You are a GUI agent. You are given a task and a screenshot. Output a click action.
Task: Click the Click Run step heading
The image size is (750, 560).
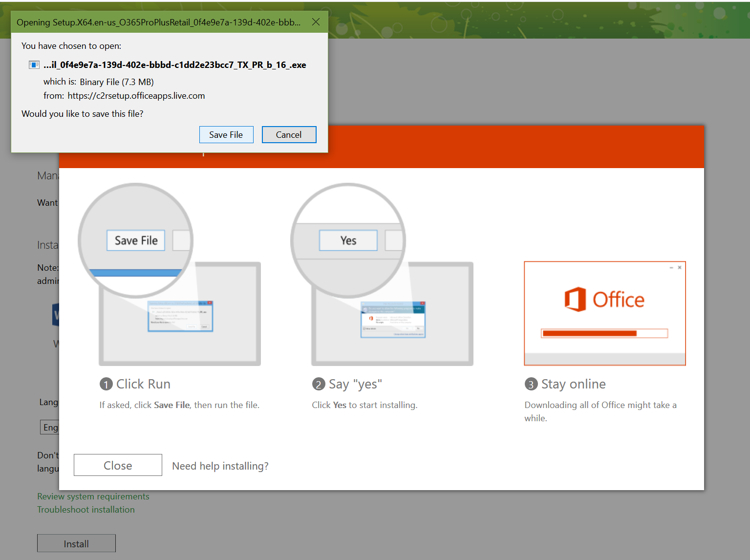pyautogui.click(x=143, y=384)
